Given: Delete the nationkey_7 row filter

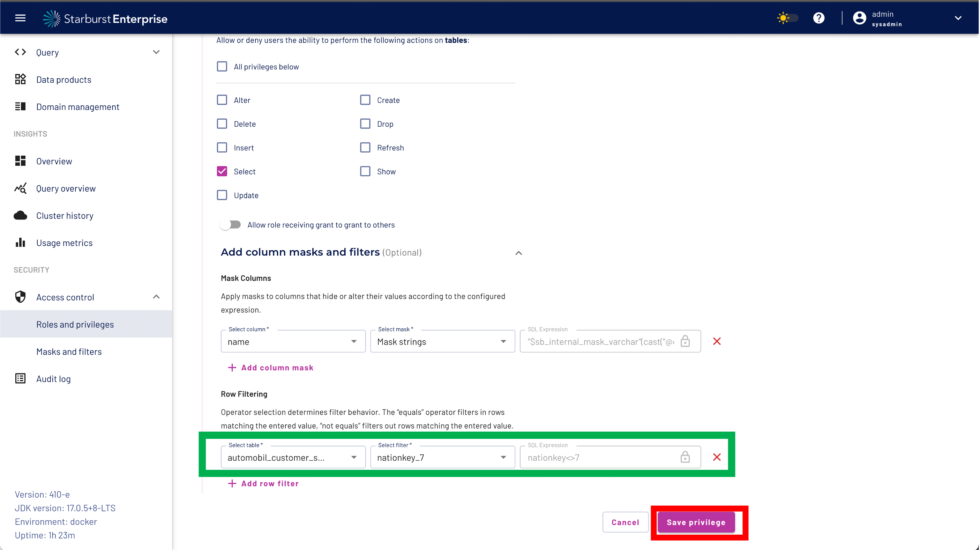Looking at the screenshot, I should pyautogui.click(x=717, y=457).
